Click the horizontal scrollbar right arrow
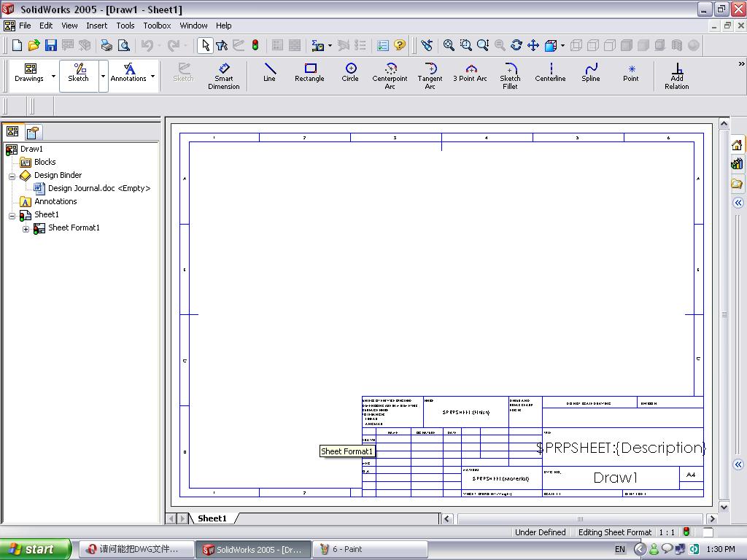Viewport: 747px width, 560px height. [x=712, y=518]
